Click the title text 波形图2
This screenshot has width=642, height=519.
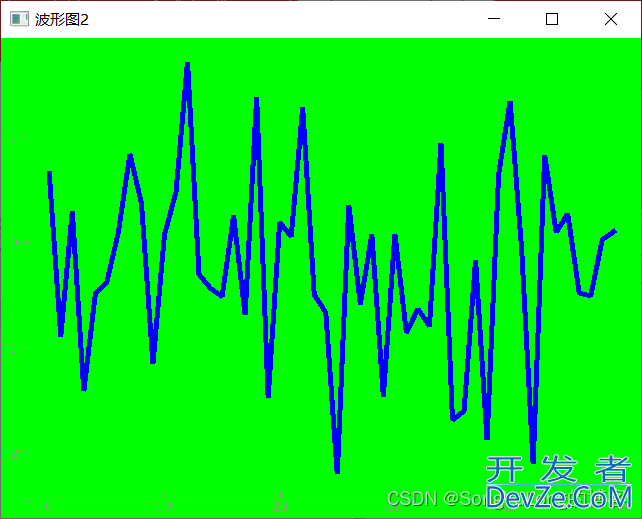pos(61,20)
